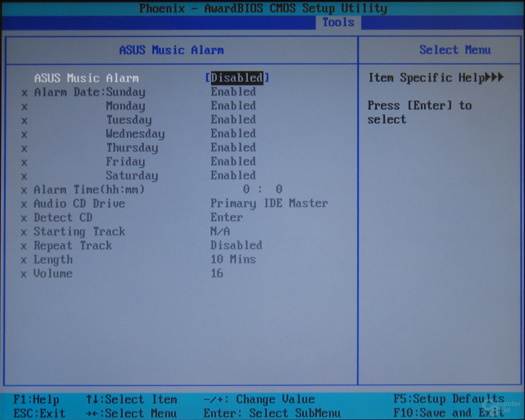Click the ASUS Music Alarm panel heading
This screenshot has width=525, height=420.
click(x=171, y=50)
